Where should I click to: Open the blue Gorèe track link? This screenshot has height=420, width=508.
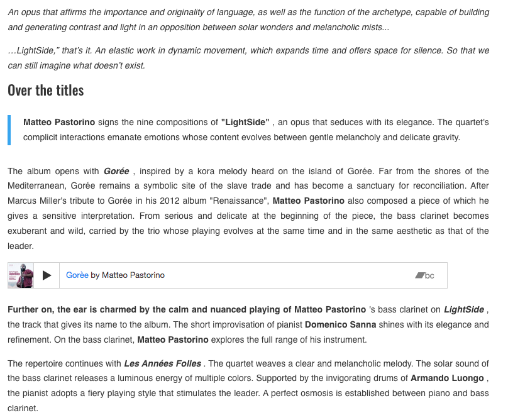(77, 275)
